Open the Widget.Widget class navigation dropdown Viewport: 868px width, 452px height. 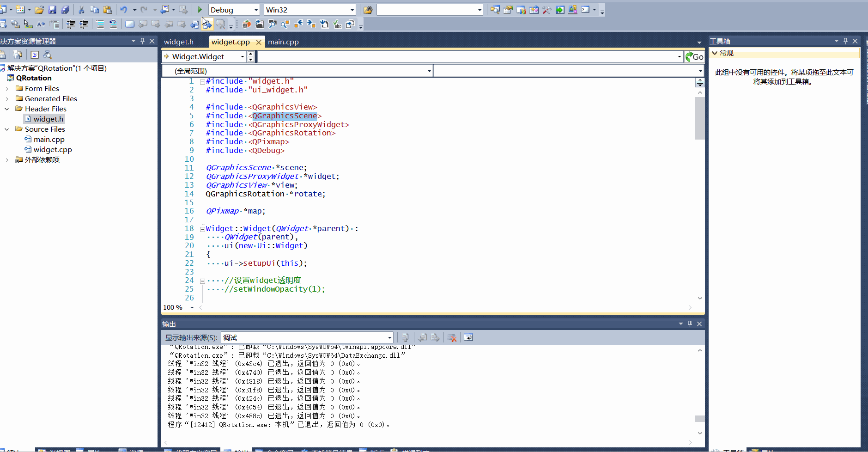coord(243,56)
